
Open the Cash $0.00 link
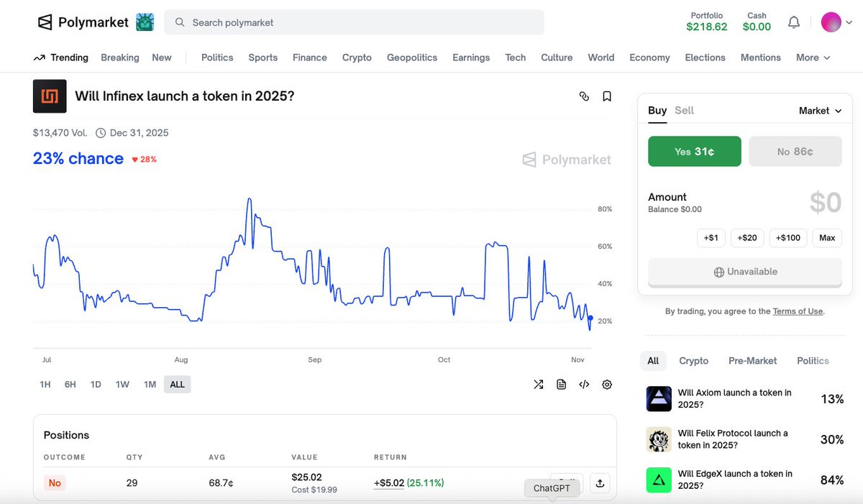pyautogui.click(x=757, y=22)
